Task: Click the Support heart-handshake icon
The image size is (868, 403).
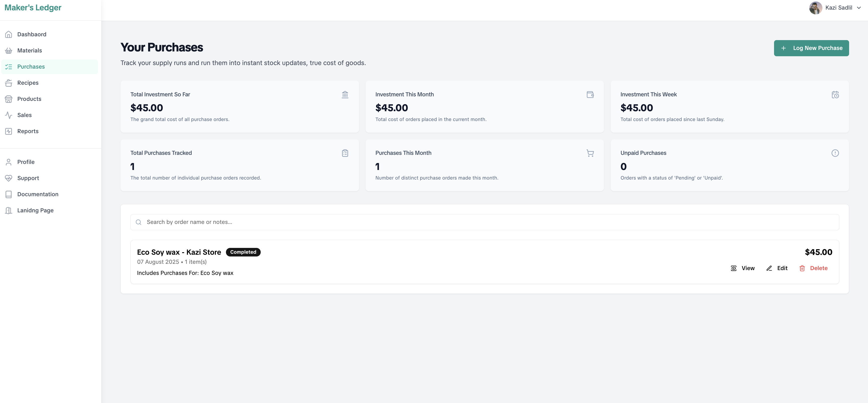Action: pos(9,178)
